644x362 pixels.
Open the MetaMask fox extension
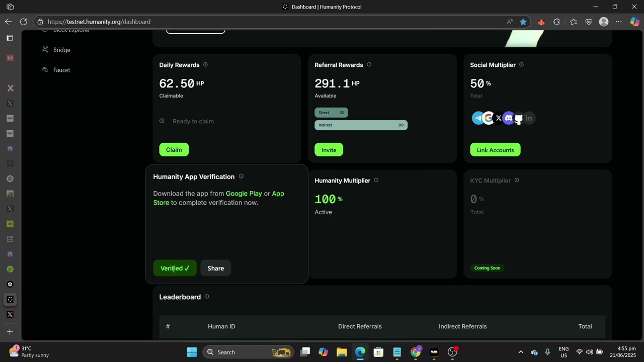541,22
